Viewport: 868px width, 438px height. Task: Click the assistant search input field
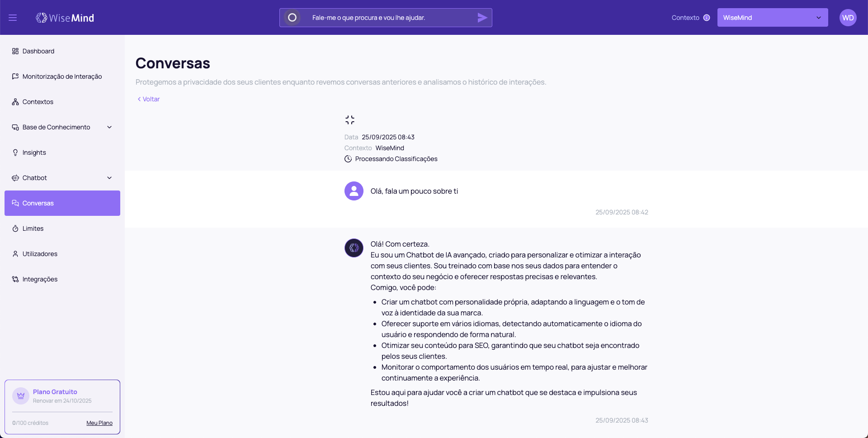389,18
